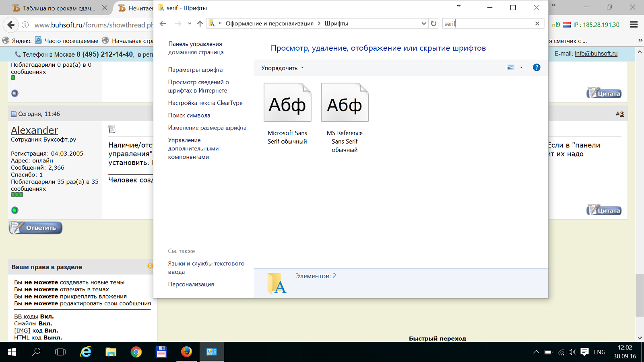
Task: Open Настройка текста ClearType link
Action: coord(205,103)
